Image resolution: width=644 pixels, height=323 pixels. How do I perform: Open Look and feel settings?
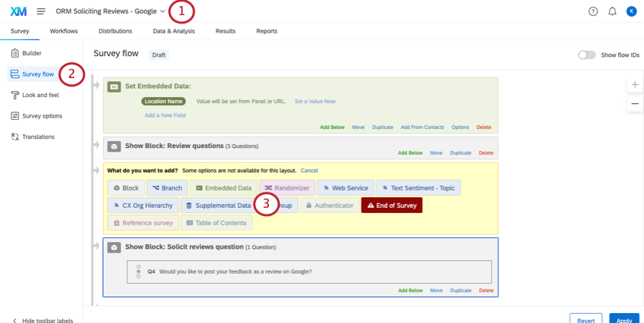pyautogui.click(x=36, y=95)
